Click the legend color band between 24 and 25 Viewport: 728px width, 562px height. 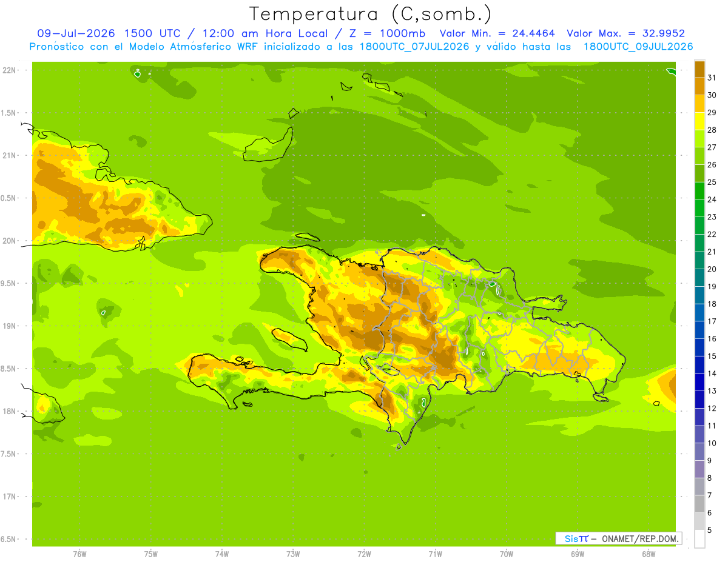click(x=699, y=190)
